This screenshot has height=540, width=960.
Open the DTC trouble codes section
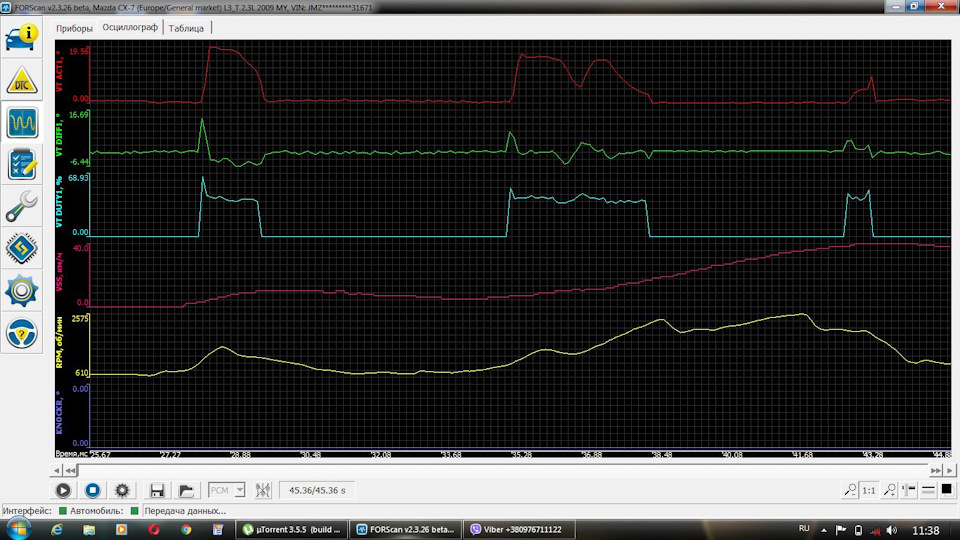[x=22, y=80]
